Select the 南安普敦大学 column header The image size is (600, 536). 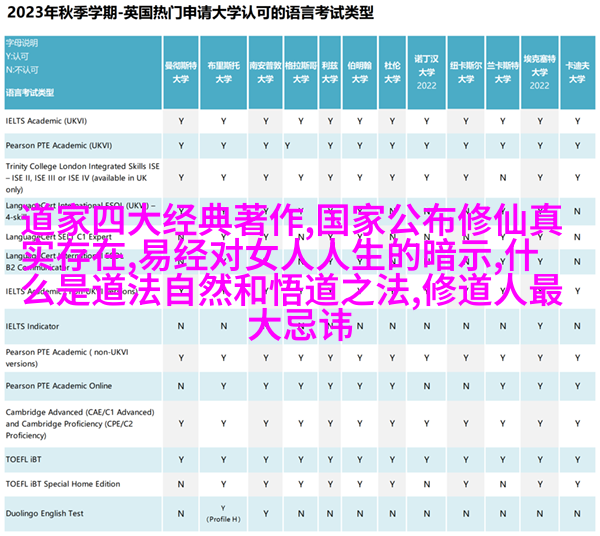pyautogui.click(x=266, y=72)
